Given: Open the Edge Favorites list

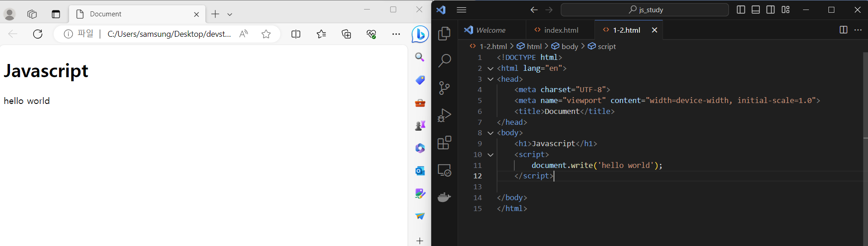Looking at the screenshot, I should tap(321, 34).
